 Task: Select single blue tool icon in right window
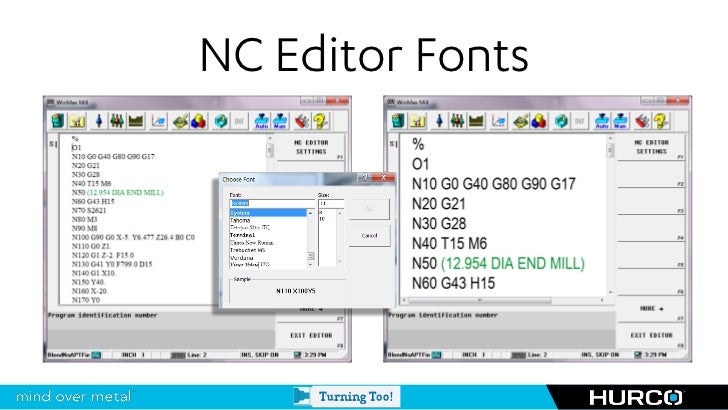[439, 121]
